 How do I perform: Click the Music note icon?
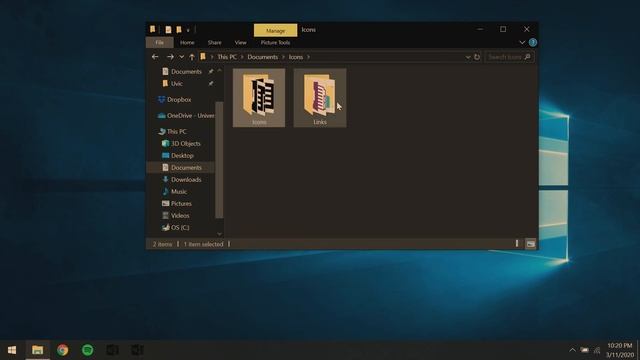tap(165, 191)
